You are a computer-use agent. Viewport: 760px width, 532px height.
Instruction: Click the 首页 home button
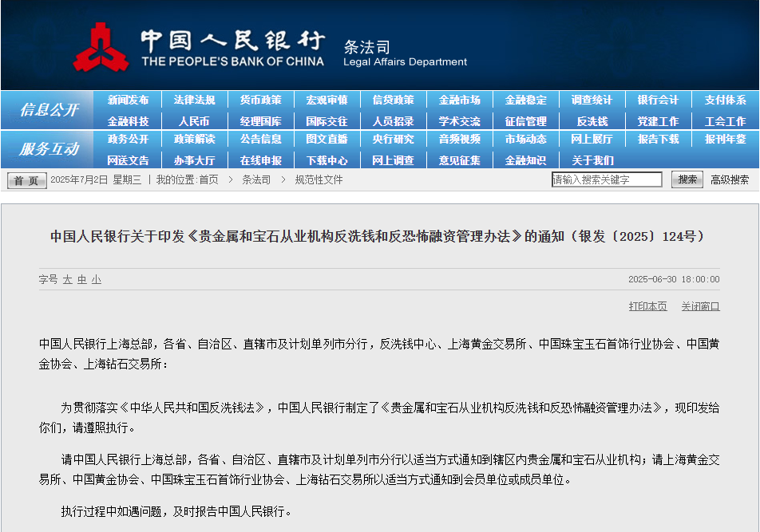click(26, 180)
